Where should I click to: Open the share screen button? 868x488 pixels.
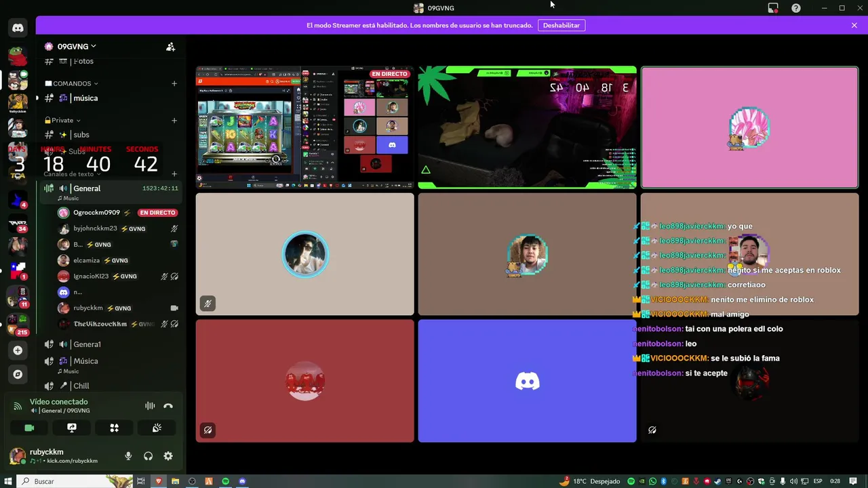point(72,428)
